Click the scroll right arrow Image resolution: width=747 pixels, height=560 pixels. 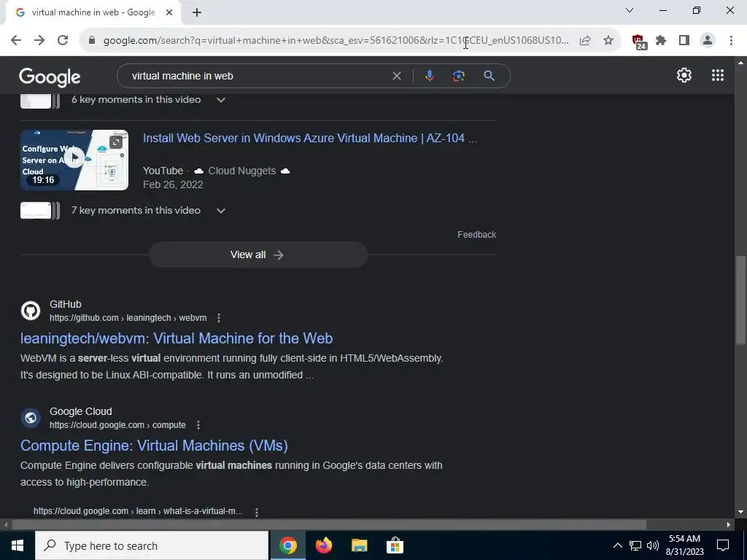tap(729, 525)
